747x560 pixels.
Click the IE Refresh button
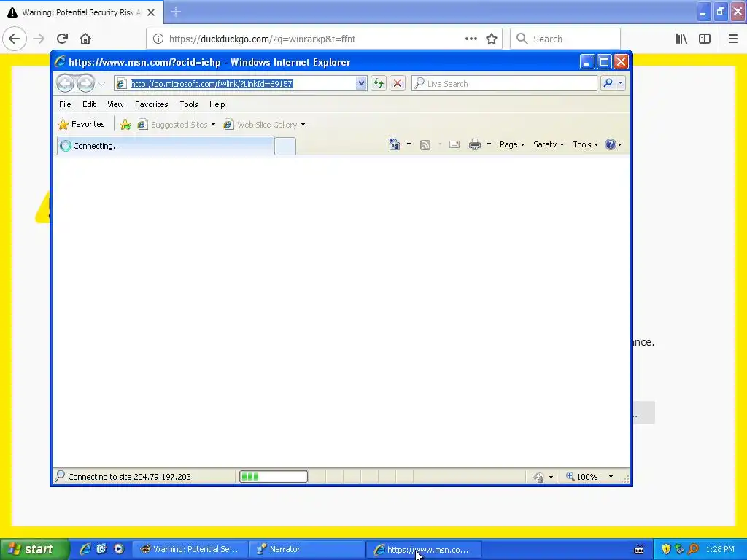(x=379, y=84)
